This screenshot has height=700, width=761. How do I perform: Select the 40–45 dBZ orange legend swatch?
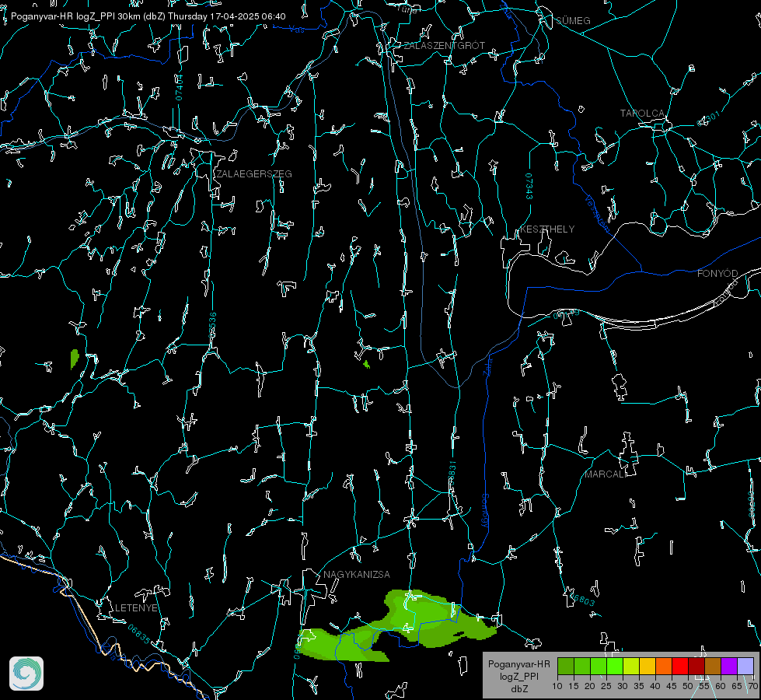pyautogui.click(x=664, y=666)
